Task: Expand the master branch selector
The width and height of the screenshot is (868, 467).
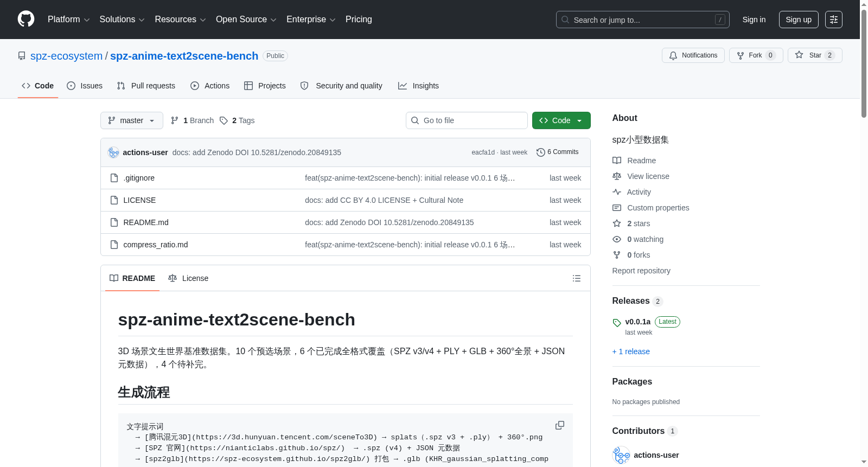Action: point(132,120)
